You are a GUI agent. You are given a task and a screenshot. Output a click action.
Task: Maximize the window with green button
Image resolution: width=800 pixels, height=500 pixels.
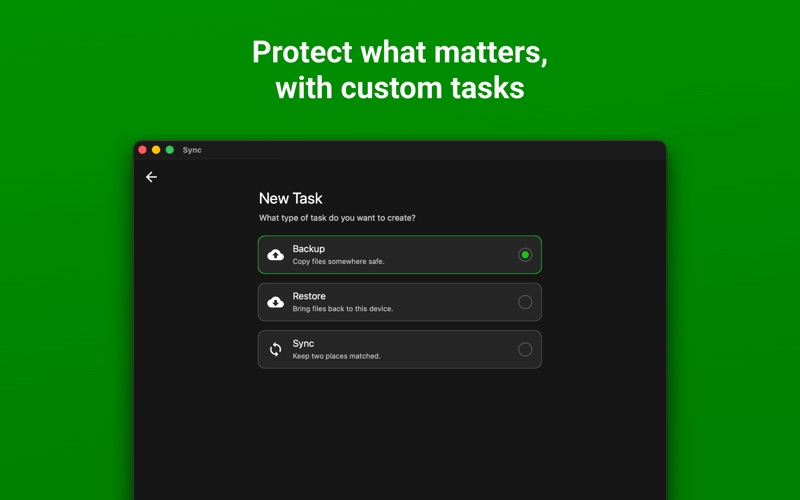(x=170, y=149)
